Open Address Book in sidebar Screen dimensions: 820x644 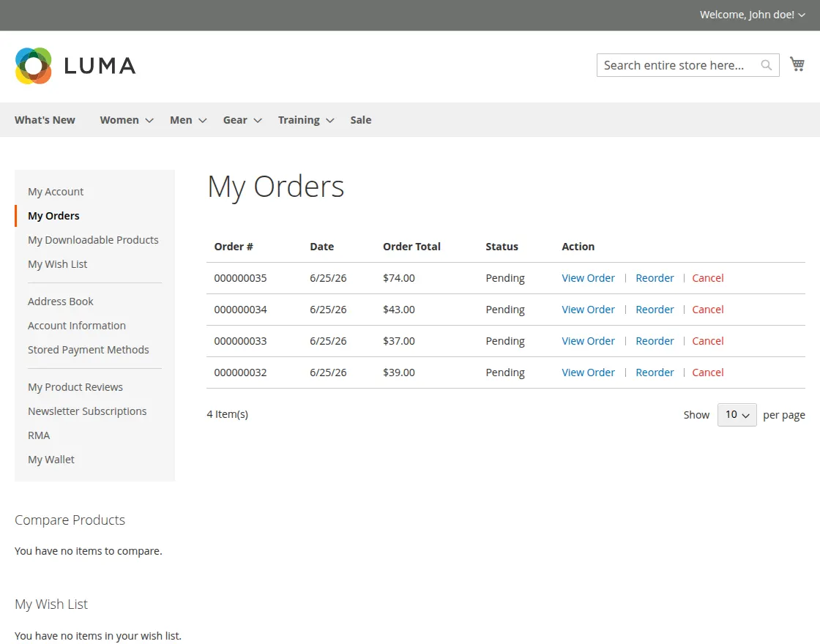[x=61, y=302]
